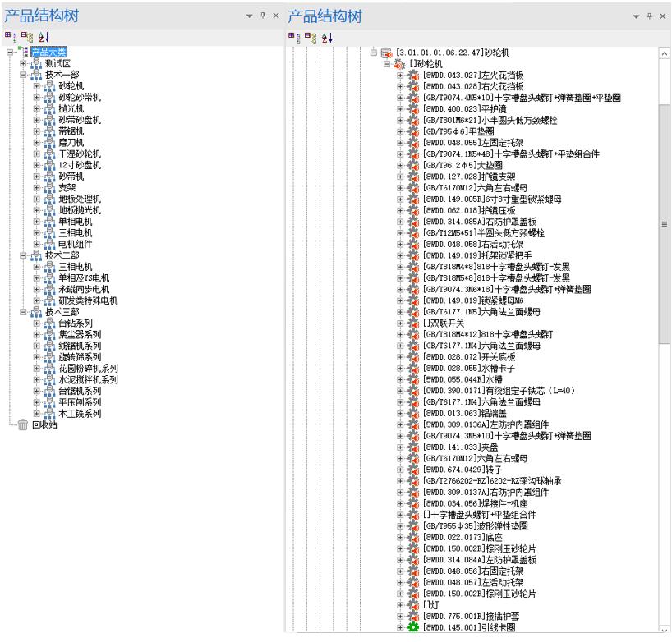Viewport: 672px width, 642px height.
Task: Select 干湿砂轮机 in the tree
Action: pos(80,154)
